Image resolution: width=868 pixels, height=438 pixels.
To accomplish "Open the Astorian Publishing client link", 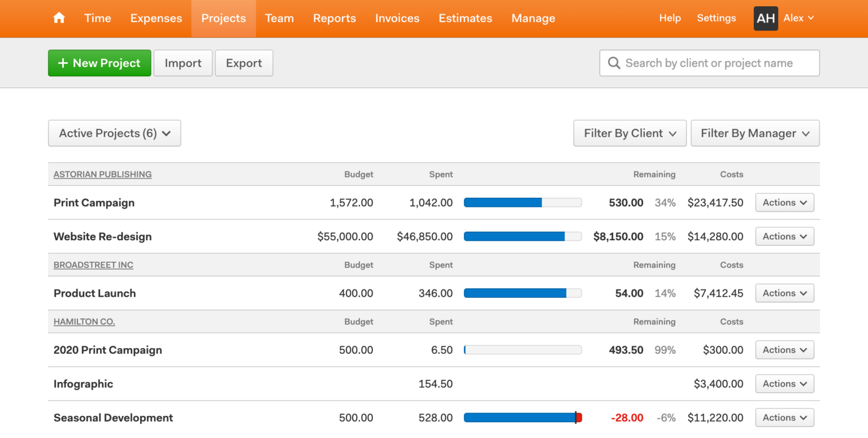I will (102, 174).
